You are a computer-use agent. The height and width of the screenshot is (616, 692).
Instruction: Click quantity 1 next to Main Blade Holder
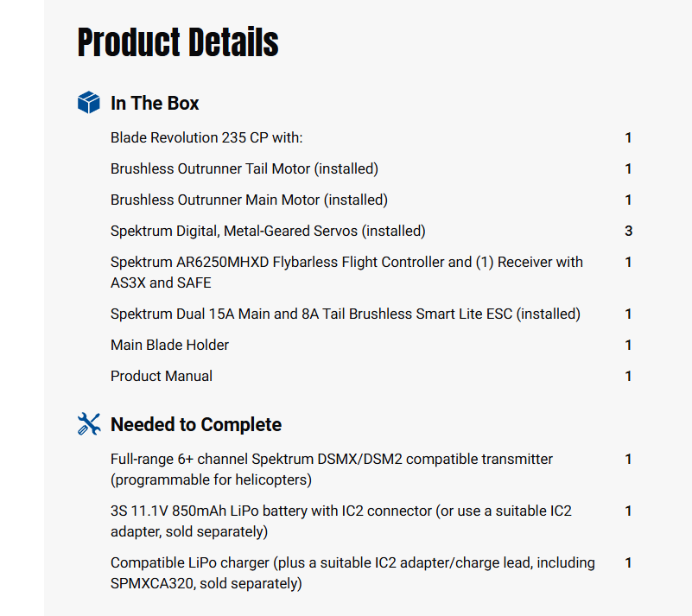click(x=629, y=345)
